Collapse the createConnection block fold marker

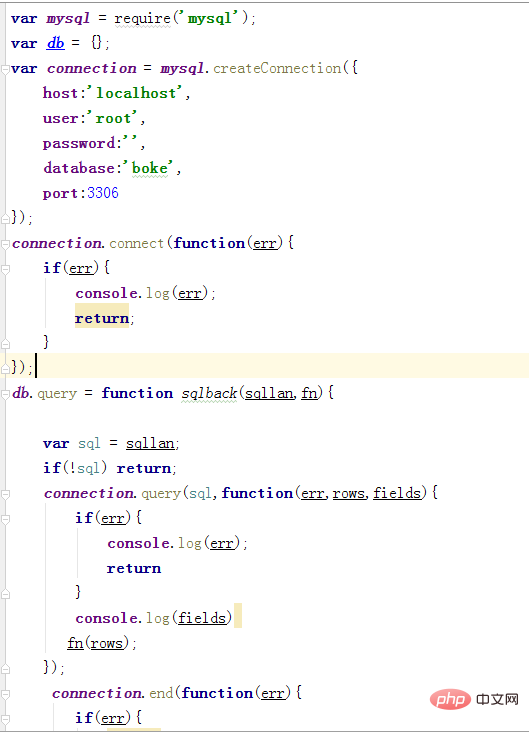coord(5,69)
